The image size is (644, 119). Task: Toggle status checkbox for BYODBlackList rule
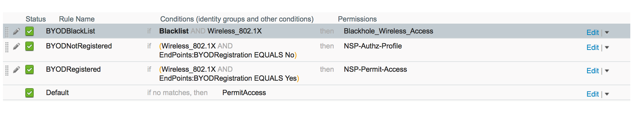[x=29, y=31]
